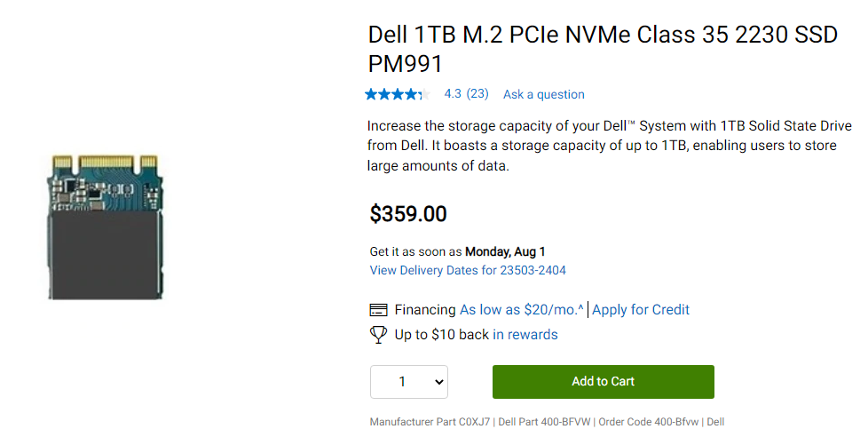Select the Apply for Credit link
The image size is (868, 437).
coord(641,310)
